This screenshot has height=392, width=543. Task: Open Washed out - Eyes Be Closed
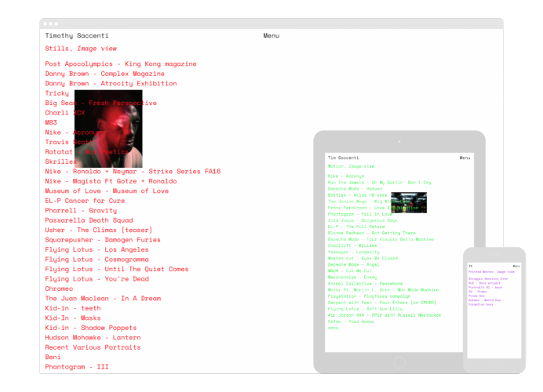click(x=363, y=259)
